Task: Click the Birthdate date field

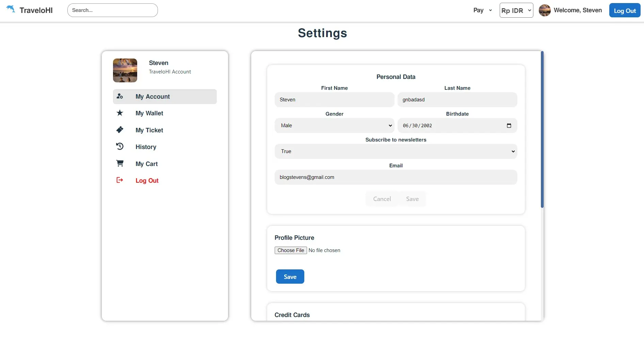Action: pos(457,126)
